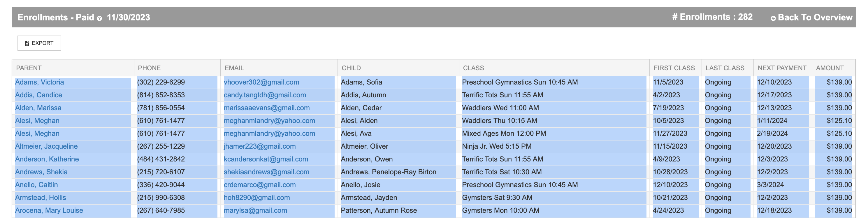
Task: Sort by the AMOUNT column header
Action: click(x=830, y=68)
